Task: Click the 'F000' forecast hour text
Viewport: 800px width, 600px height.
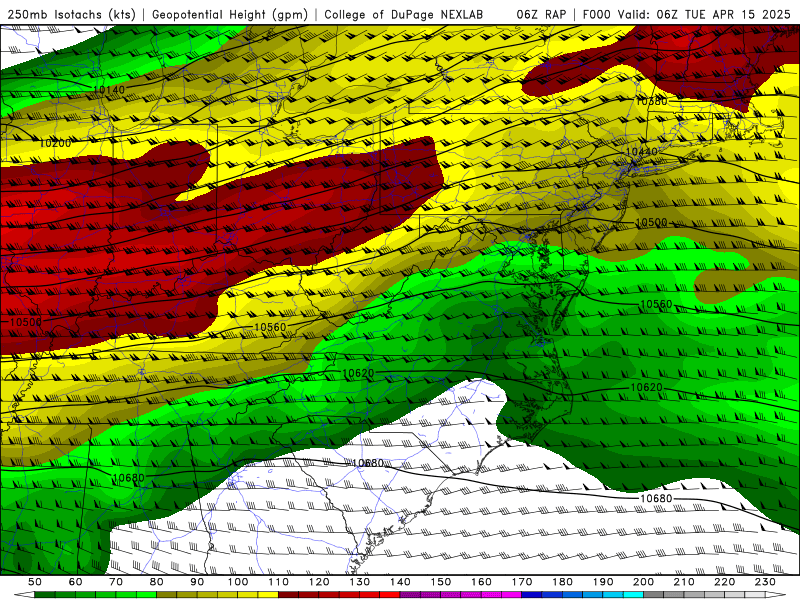Action: point(597,14)
